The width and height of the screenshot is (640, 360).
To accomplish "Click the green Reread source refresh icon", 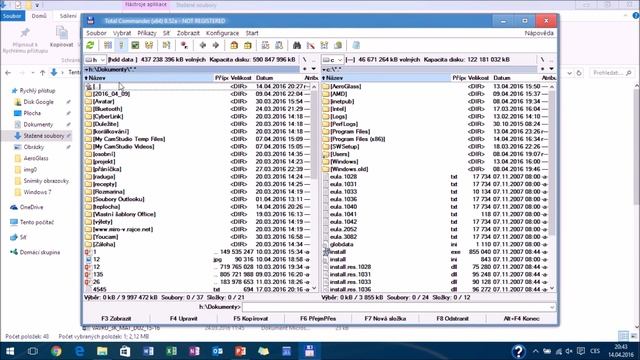I will click(90, 45).
